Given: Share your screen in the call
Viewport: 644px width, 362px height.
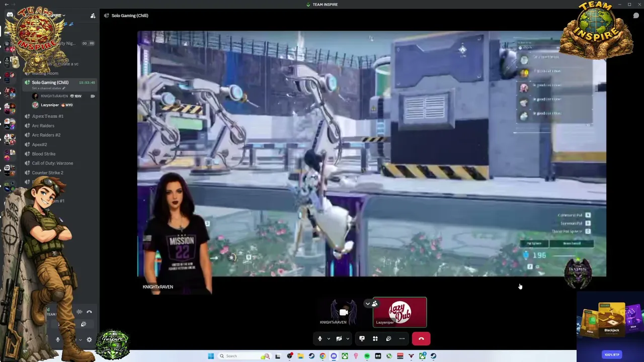Looking at the screenshot, I should 362,339.
